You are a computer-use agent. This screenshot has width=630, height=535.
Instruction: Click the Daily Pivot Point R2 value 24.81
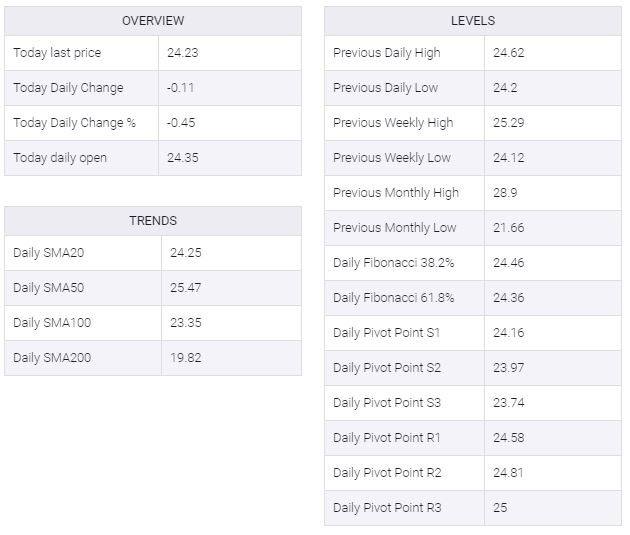tap(508, 472)
